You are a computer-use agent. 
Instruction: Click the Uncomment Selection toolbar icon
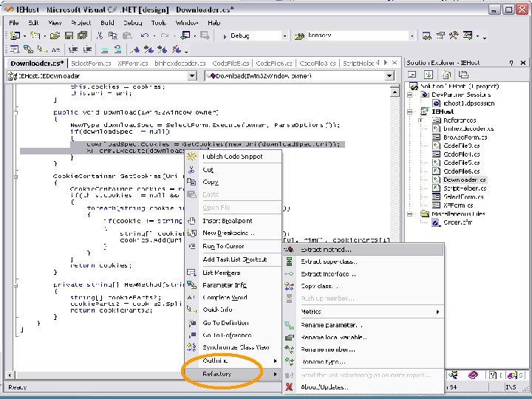click(117, 50)
